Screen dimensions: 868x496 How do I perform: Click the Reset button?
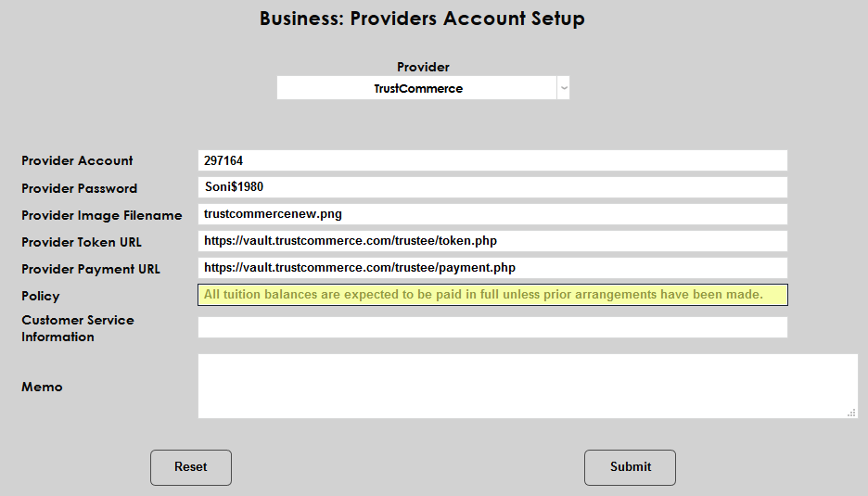[191, 467]
